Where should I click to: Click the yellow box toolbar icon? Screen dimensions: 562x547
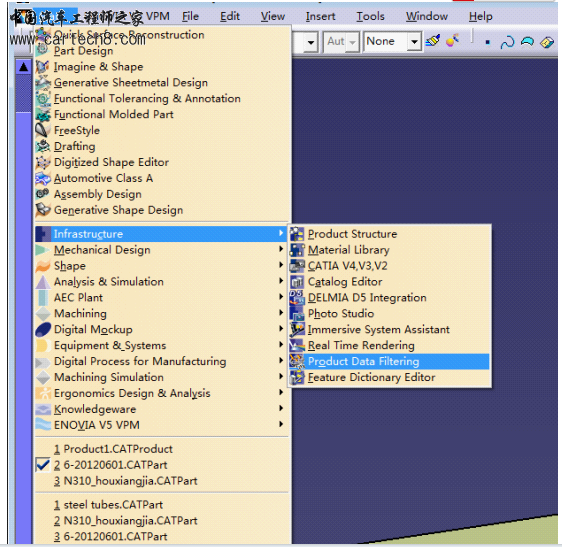(547, 42)
